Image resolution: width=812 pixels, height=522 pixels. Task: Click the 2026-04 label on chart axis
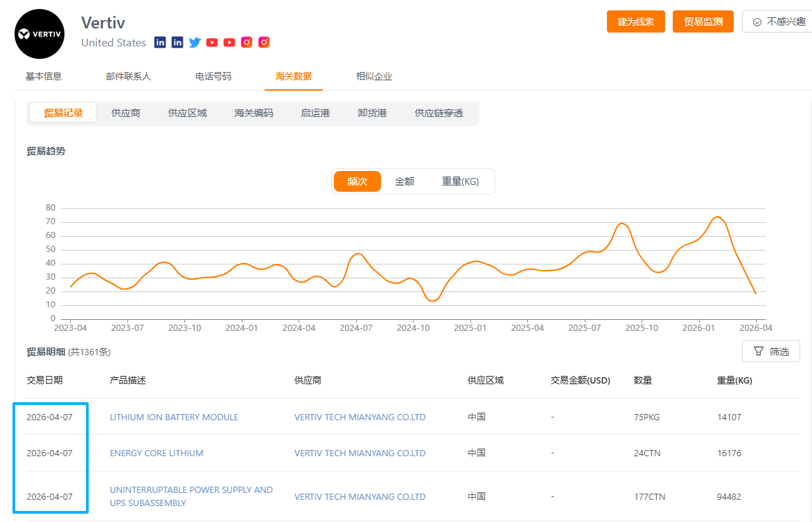pos(756,328)
